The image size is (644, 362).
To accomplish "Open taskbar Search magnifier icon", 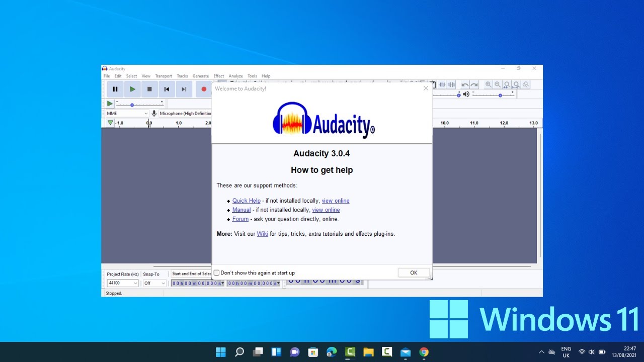I will pyautogui.click(x=239, y=352).
